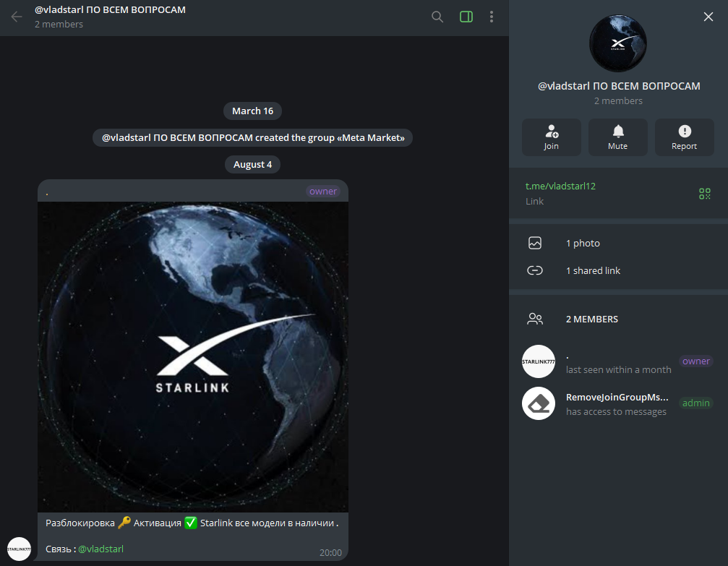Viewport: 728px width, 566px height.
Task: Click the sender avatar beside the message
Action: pyautogui.click(x=19, y=549)
